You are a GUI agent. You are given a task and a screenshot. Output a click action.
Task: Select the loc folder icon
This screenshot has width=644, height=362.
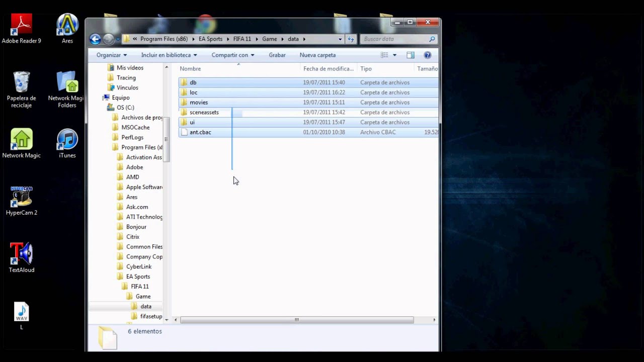pos(184,93)
